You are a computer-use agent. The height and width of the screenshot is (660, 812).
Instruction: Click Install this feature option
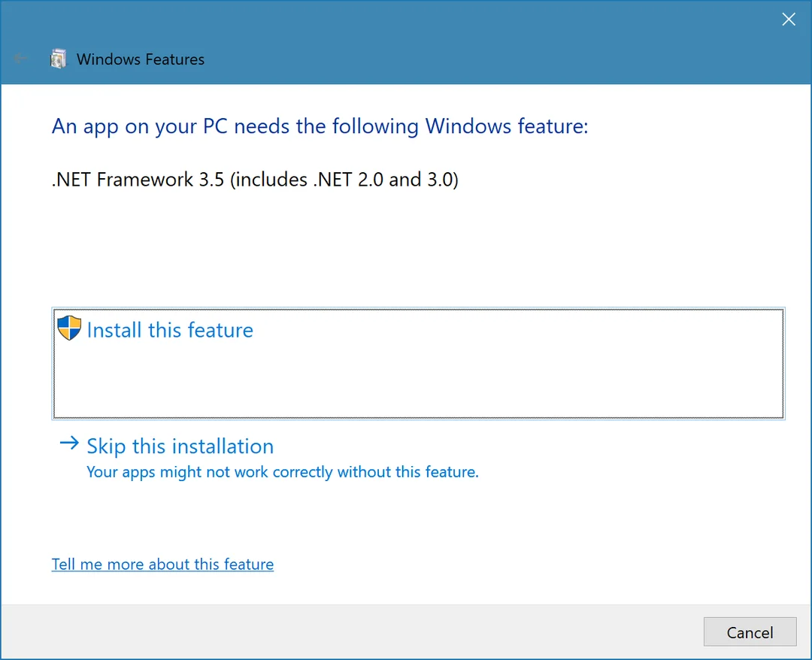click(x=418, y=363)
